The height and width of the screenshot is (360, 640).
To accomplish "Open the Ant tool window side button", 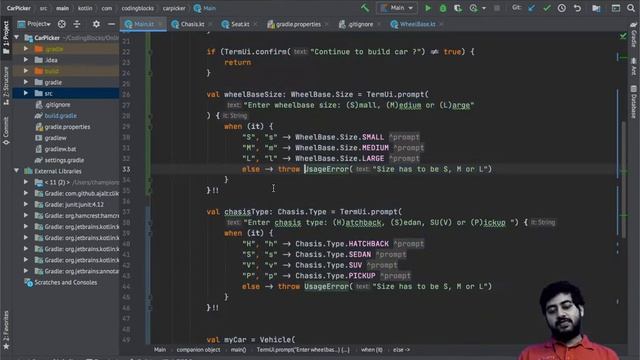I will click(634, 67).
